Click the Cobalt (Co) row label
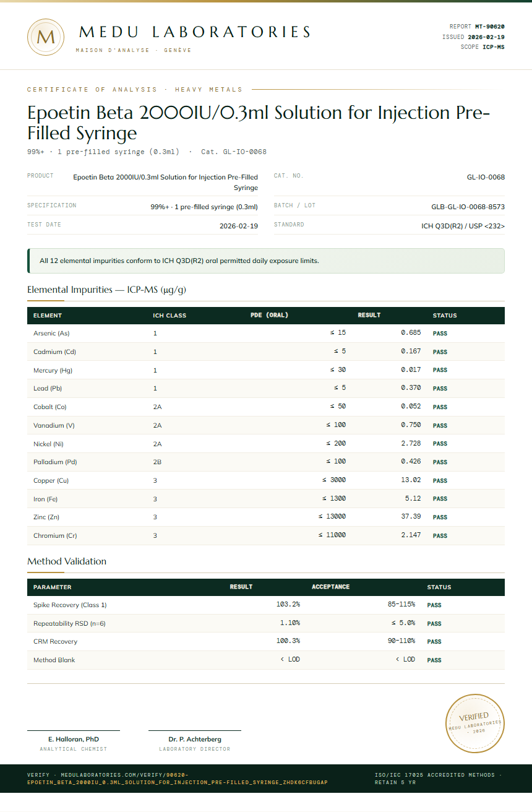Viewport: 532px width, 812px height. tap(50, 407)
